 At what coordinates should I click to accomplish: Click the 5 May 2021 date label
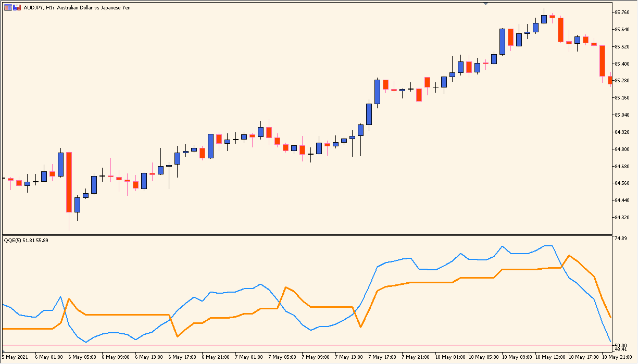point(15,357)
